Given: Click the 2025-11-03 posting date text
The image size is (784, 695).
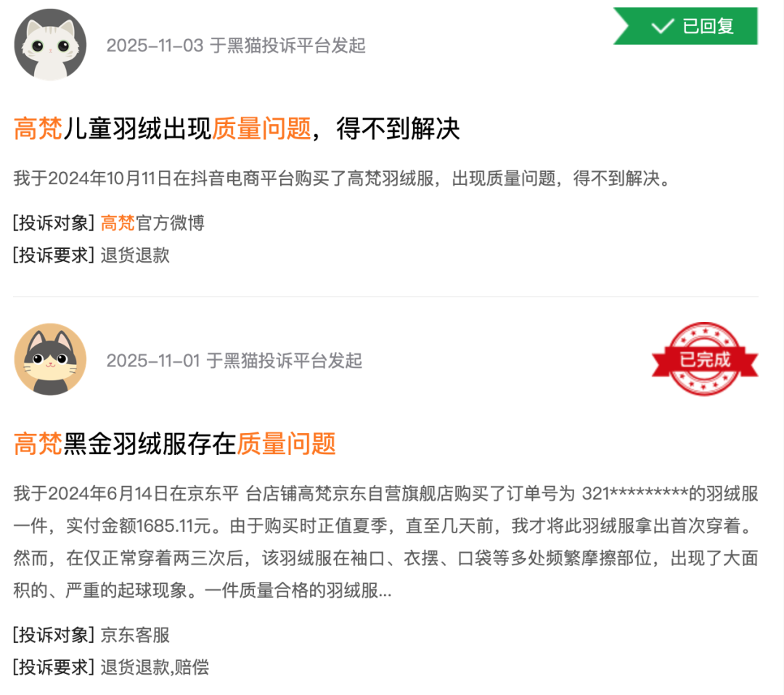Looking at the screenshot, I should pyautogui.click(x=155, y=46).
